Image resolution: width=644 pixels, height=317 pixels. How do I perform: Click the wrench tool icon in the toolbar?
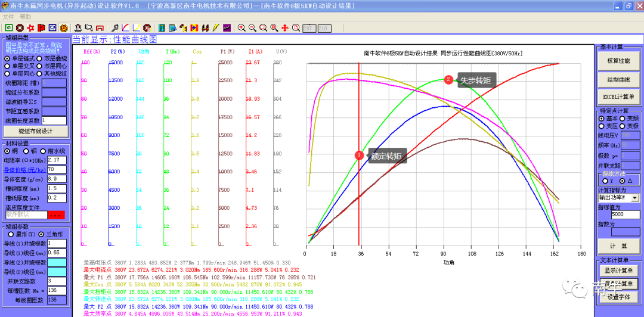[115, 28]
